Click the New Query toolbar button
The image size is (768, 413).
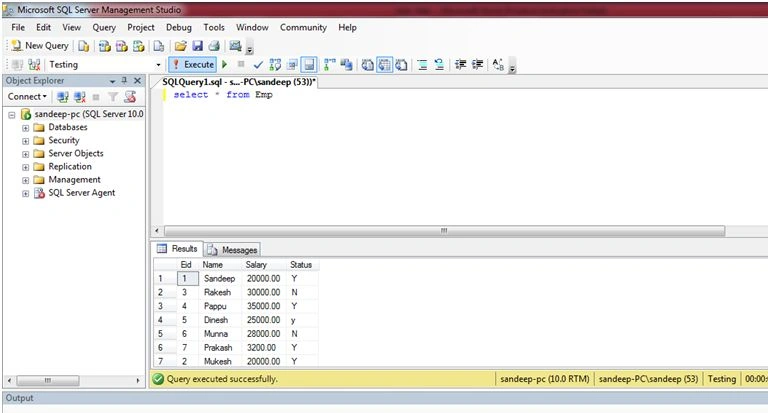click(40, 46)
